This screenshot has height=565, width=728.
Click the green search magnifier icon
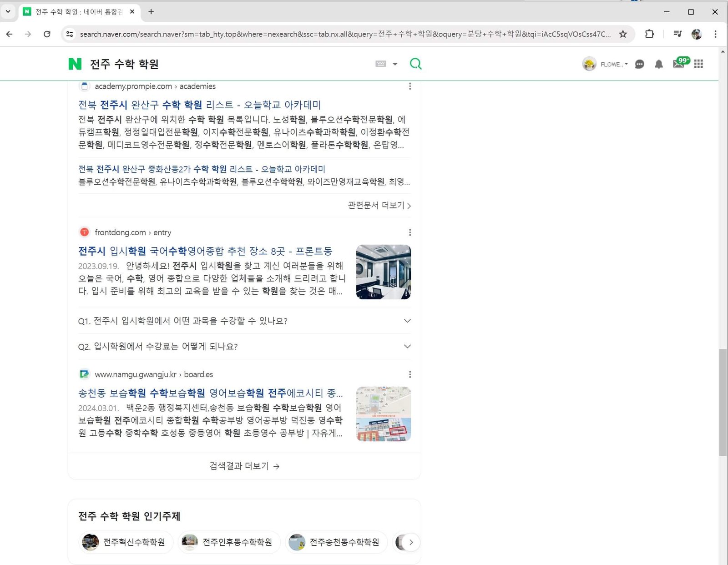coord(415,64)
